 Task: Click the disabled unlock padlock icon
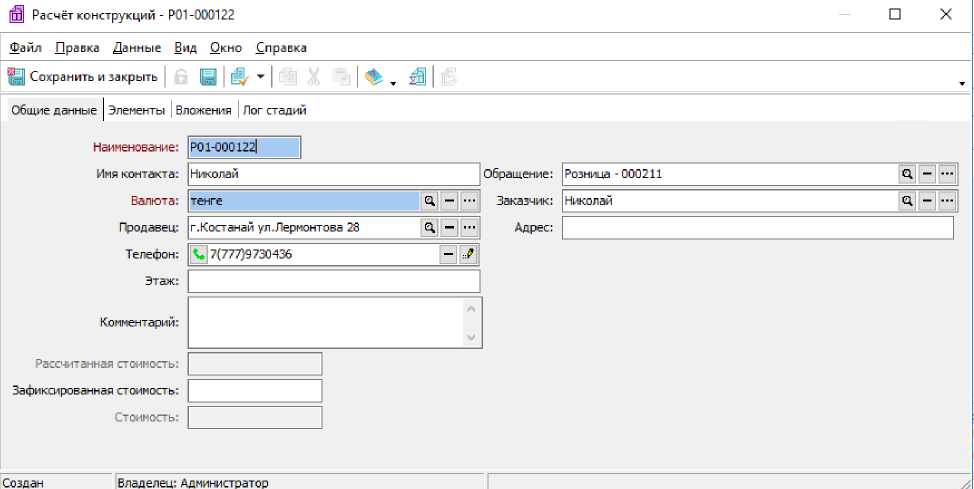pyautogui.click(x=181, y=77)
